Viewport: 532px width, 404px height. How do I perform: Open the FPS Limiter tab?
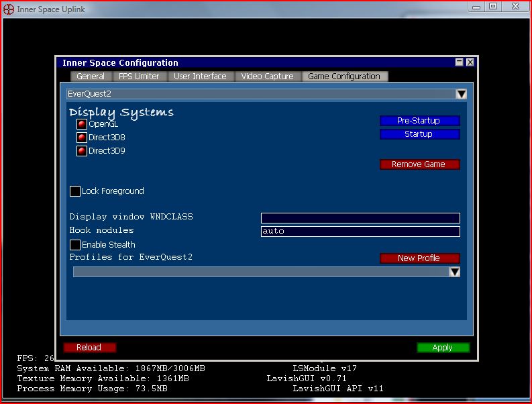[x=139, y=77]
